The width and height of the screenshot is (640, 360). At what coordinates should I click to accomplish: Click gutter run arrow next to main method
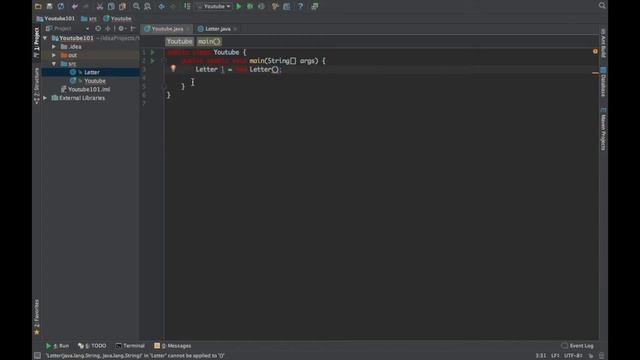pos(152,61)
